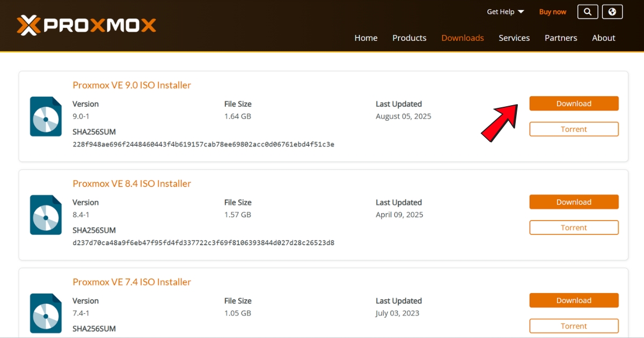The height and width of the screenshot is (338, 644).
Task: Open the Partners menu item
Action: pyautogui.click(x=561, y=38)
